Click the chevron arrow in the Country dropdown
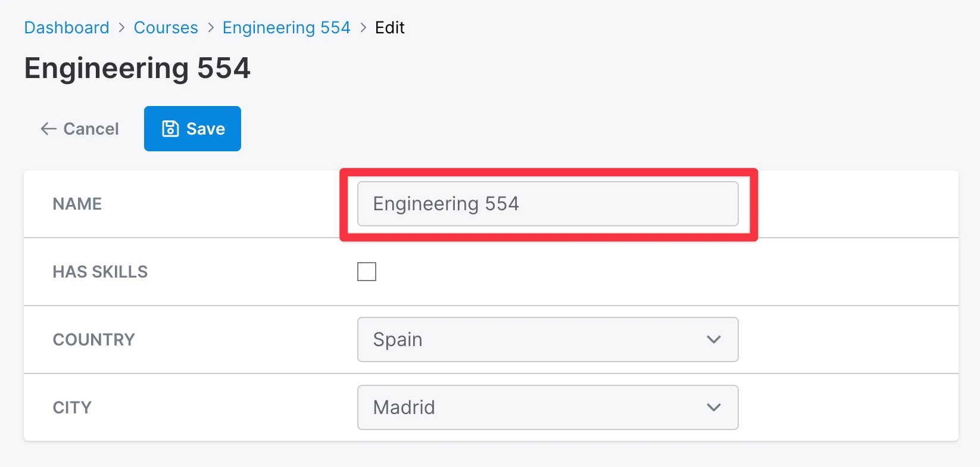The height and width of the screenshot is (467, 980). coord(713,340)
